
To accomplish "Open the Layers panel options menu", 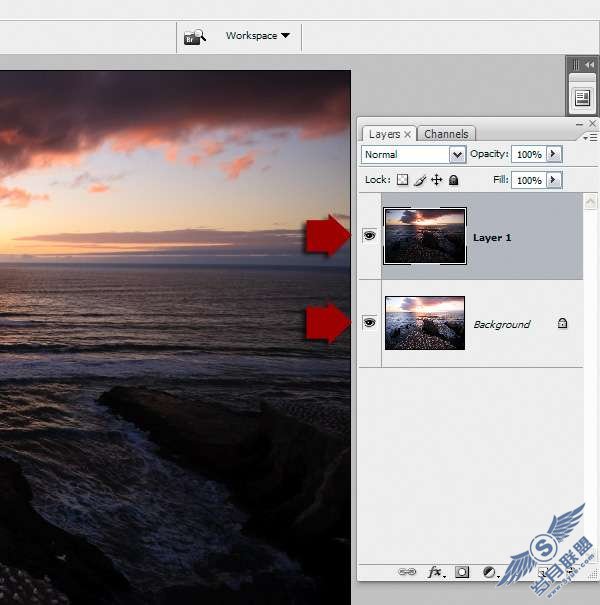I will click(x=590, y=138).
